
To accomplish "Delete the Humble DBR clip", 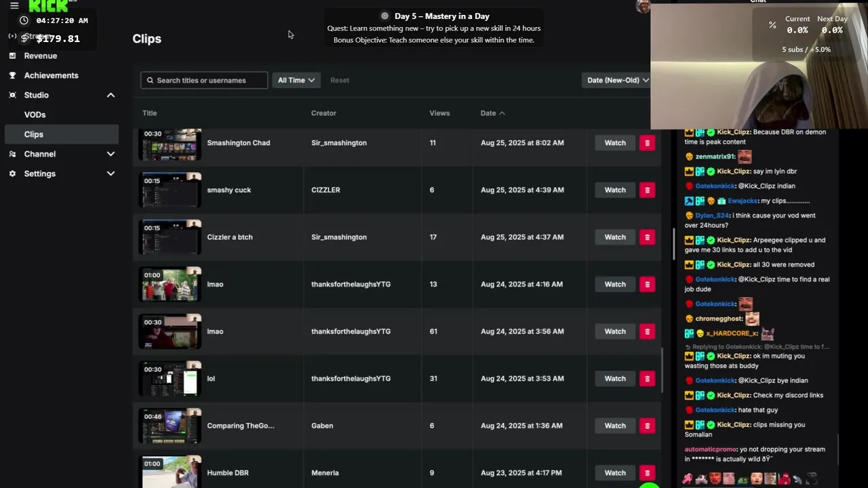I will 647,473.
